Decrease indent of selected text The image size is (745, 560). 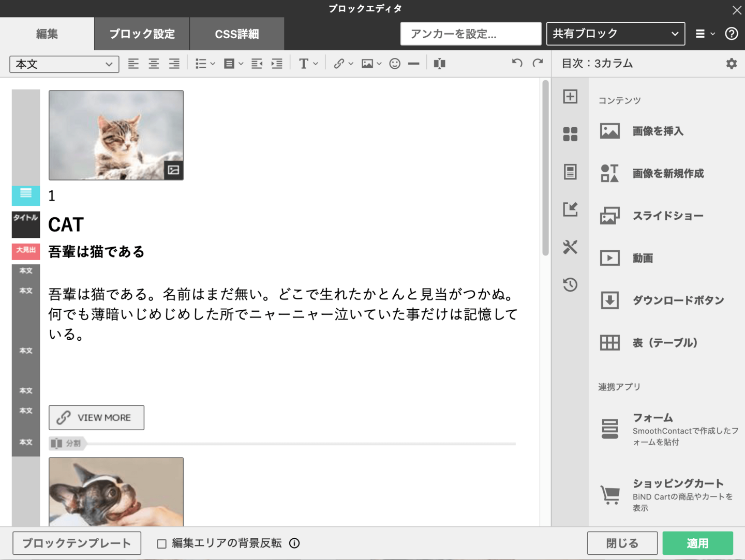[257, 64]
